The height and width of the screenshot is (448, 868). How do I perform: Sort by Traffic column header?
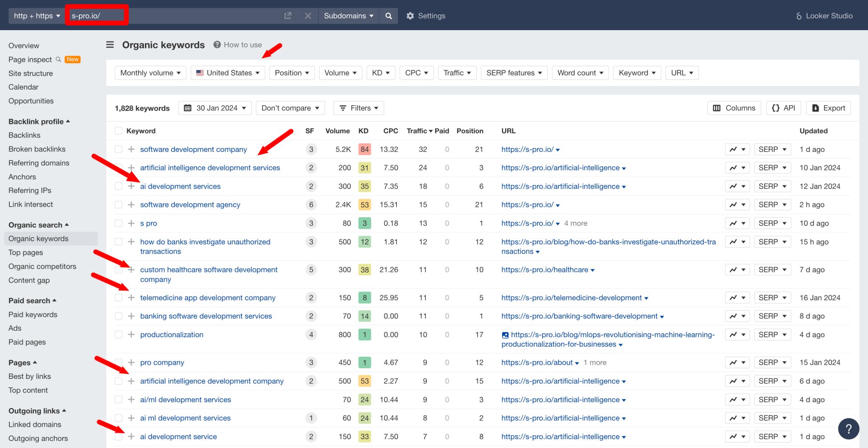coord(420,131)
